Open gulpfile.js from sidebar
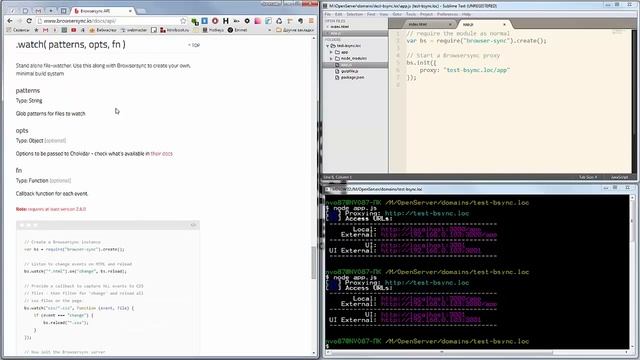 point(350,71)
